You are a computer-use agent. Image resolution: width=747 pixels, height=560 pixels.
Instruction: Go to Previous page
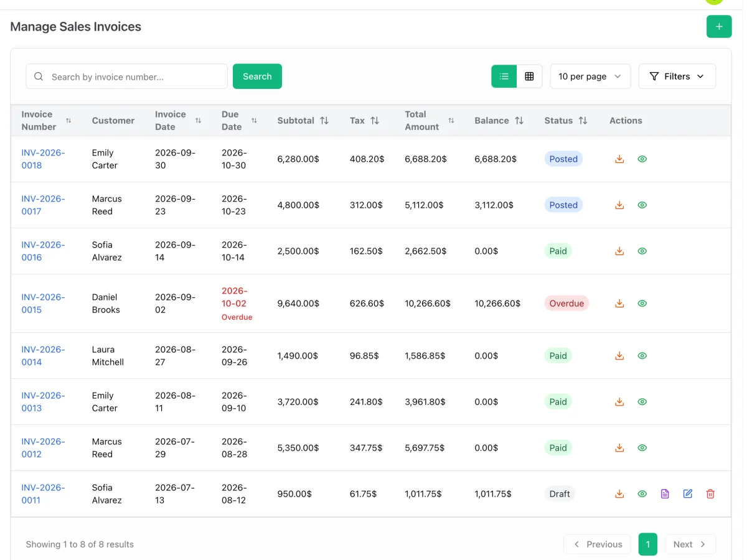(597, 544)
